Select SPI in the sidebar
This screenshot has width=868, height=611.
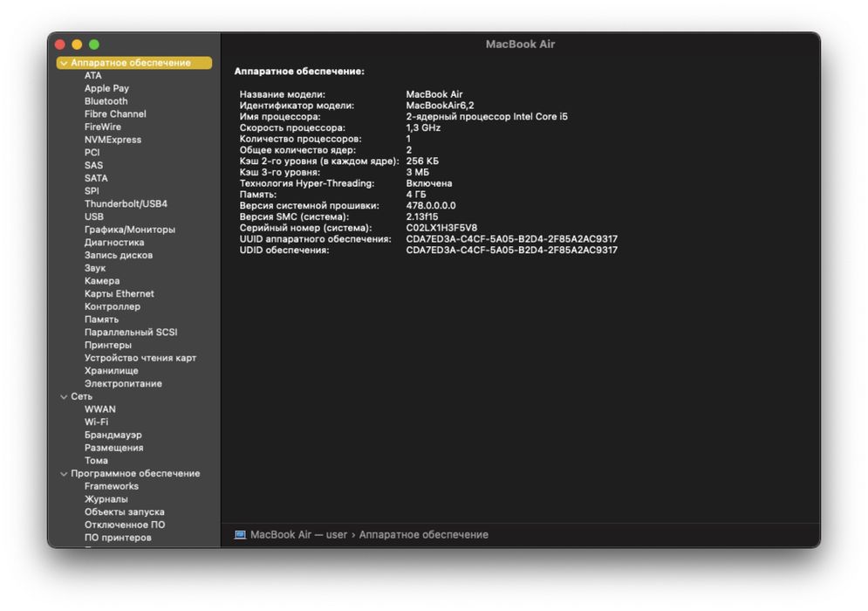(x=92, y=190)
